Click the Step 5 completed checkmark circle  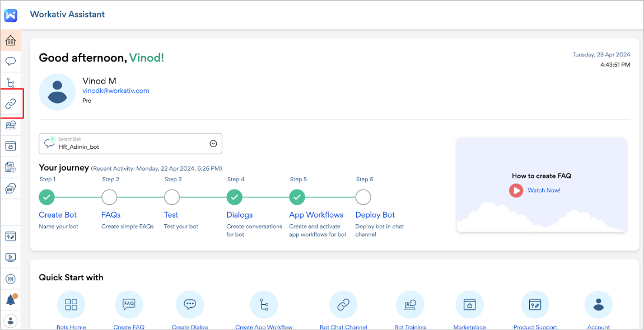pos(297,197)
